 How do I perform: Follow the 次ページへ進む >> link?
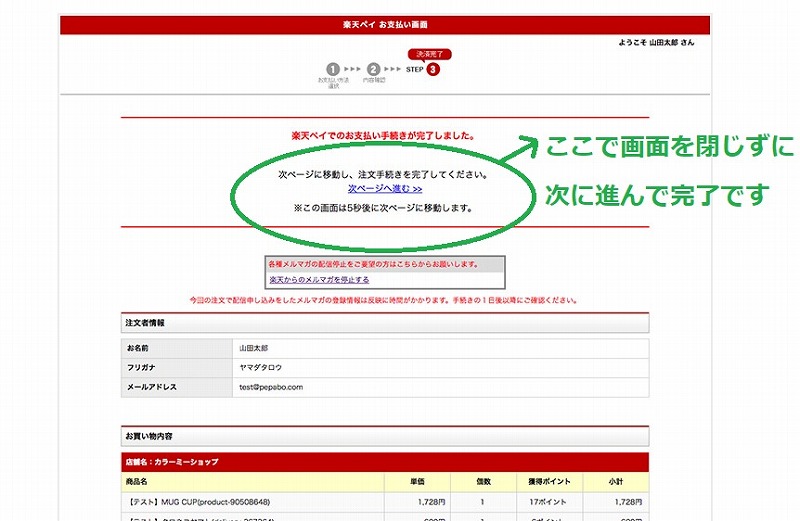(x=385, y=189)
